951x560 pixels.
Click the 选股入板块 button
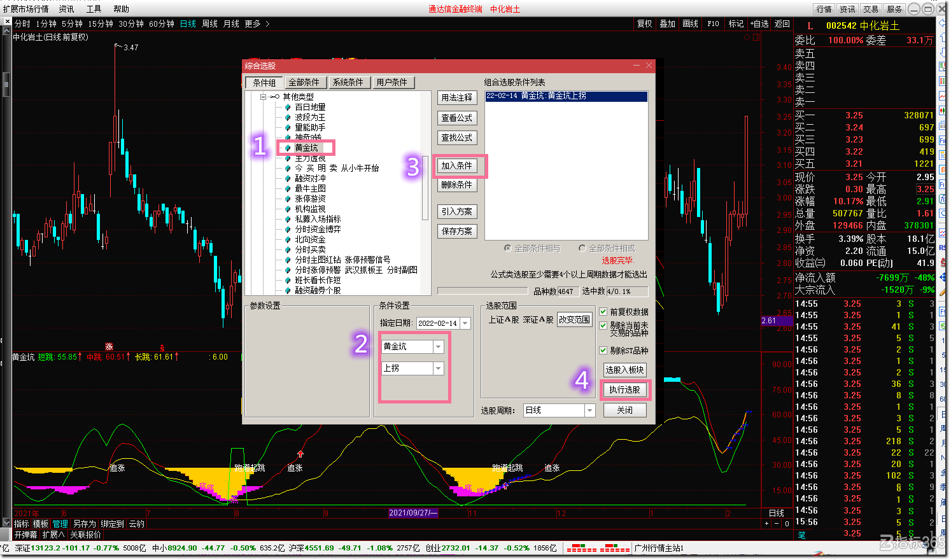[x=624, y=370]
